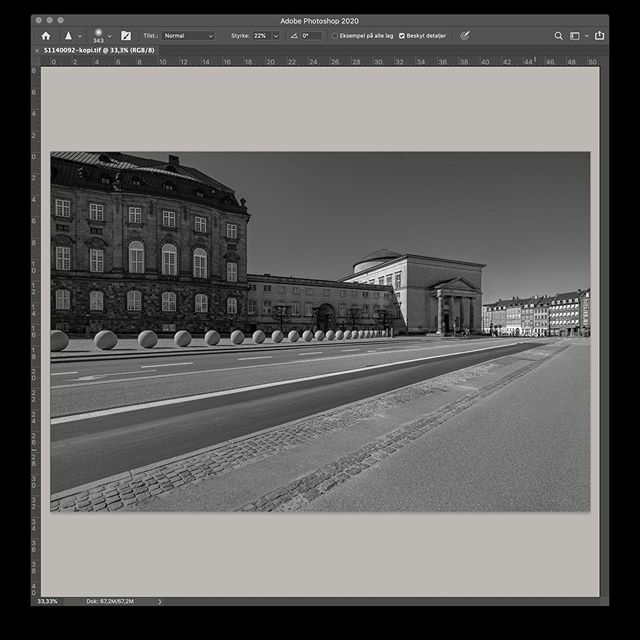Click the Adobe Photoshop 2020 title
The height and width of the screenshot is (640, 640).
click(x=320, y=21)
